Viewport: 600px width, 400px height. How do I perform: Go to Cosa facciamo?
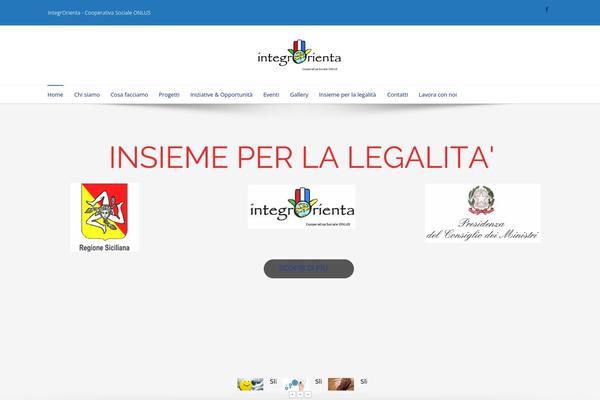pyautogui.click(x=129, y=95)
